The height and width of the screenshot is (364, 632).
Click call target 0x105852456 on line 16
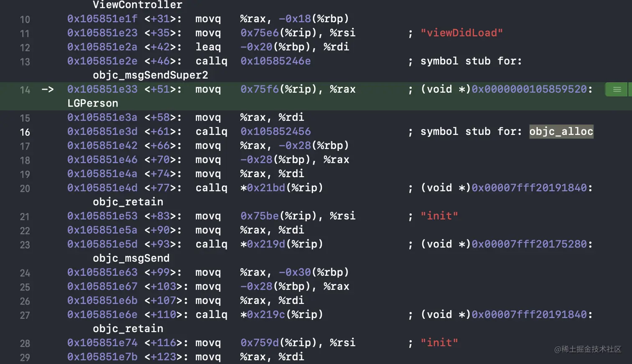coord(275,131)
